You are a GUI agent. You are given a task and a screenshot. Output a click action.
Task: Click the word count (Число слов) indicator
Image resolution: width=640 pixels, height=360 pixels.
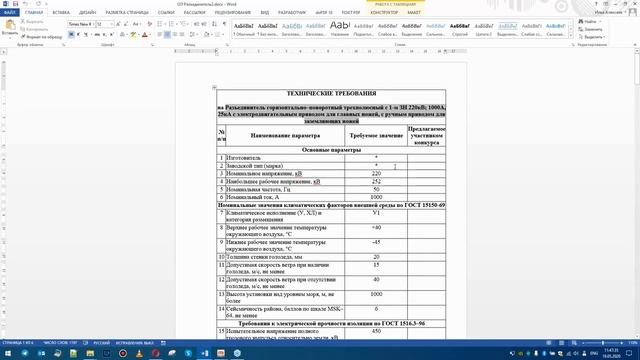tap(60, 343)
